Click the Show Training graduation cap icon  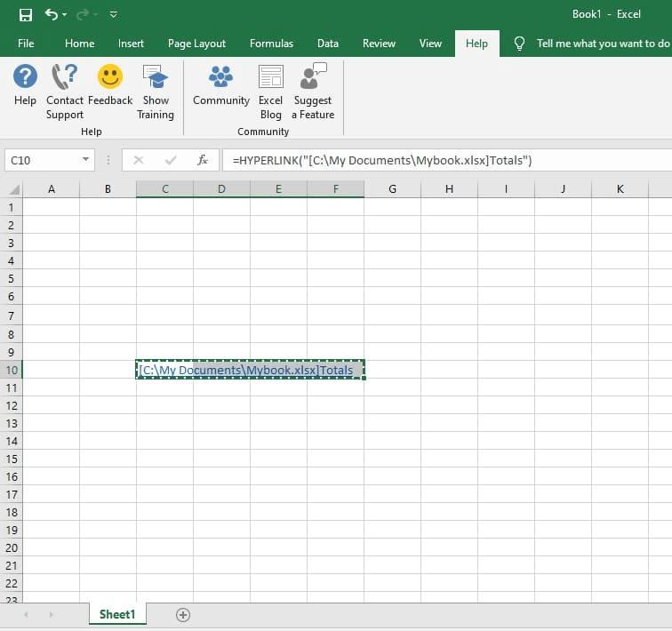point(156,77)
